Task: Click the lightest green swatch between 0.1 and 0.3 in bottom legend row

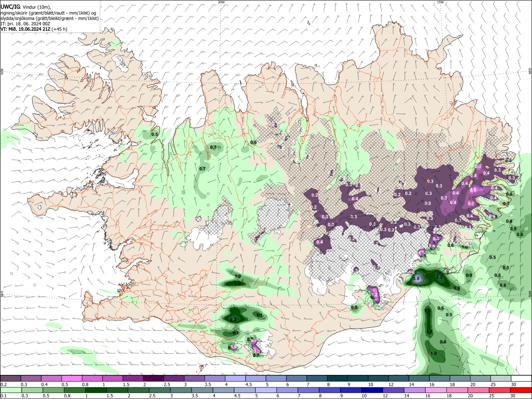Action: point(11,390)
